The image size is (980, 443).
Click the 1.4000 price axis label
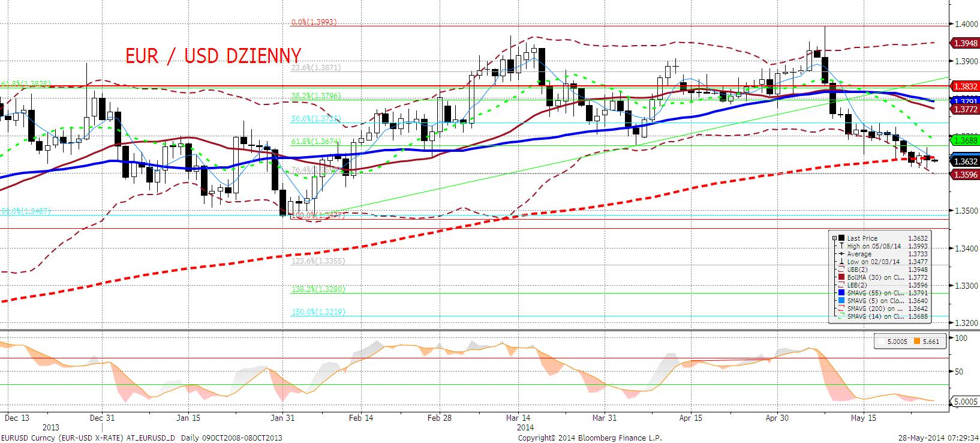click(x=967, y=24)
